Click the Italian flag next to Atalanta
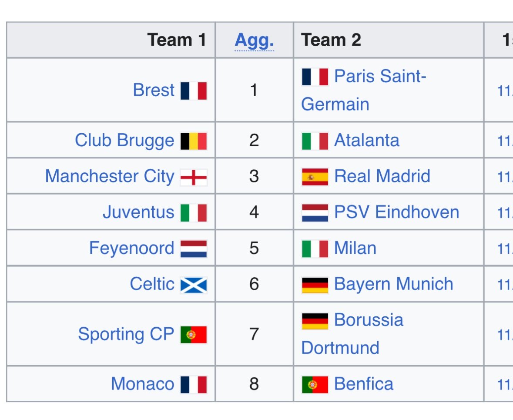 tap(315, 141)
